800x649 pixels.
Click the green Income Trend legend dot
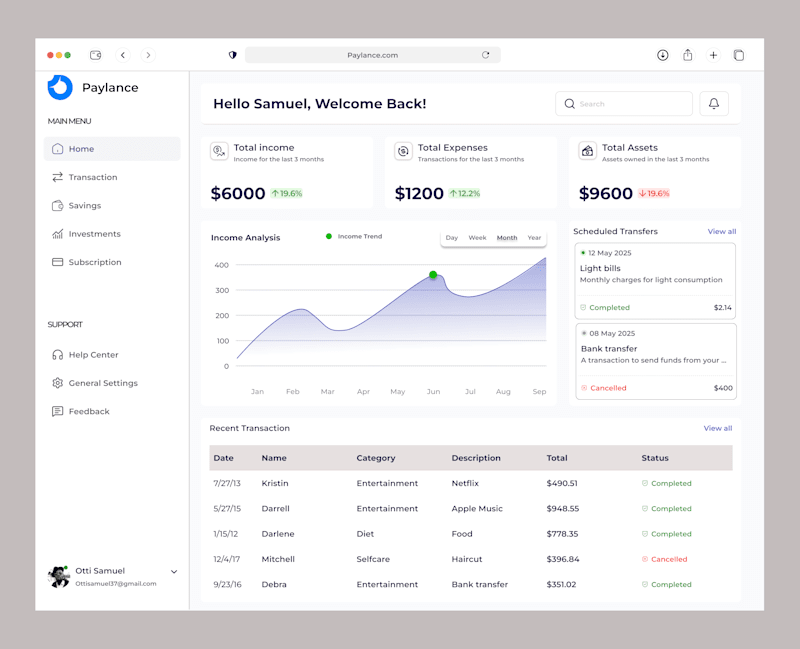[329, 236]
